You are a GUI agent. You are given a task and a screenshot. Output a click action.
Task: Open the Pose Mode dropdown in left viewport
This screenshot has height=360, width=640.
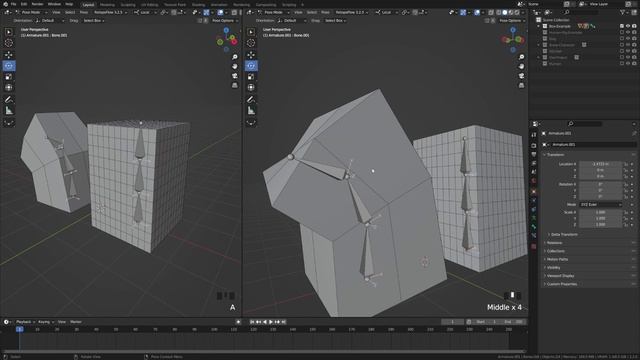pos(31,12)
